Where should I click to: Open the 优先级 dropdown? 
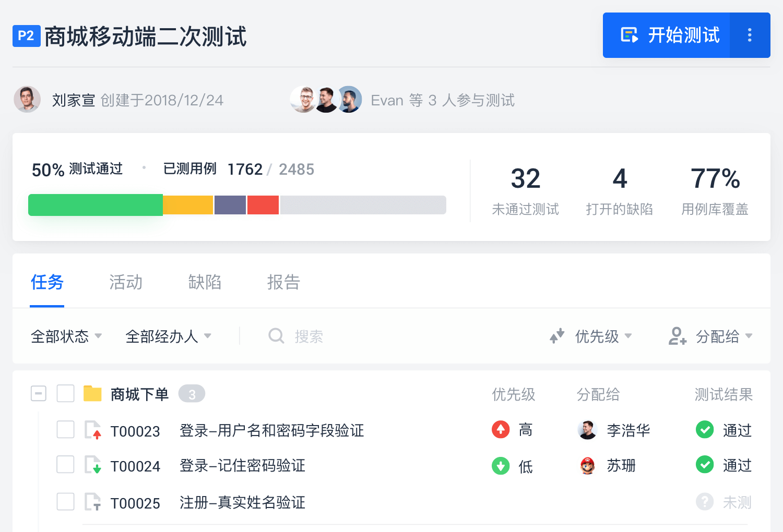[603, 336]
